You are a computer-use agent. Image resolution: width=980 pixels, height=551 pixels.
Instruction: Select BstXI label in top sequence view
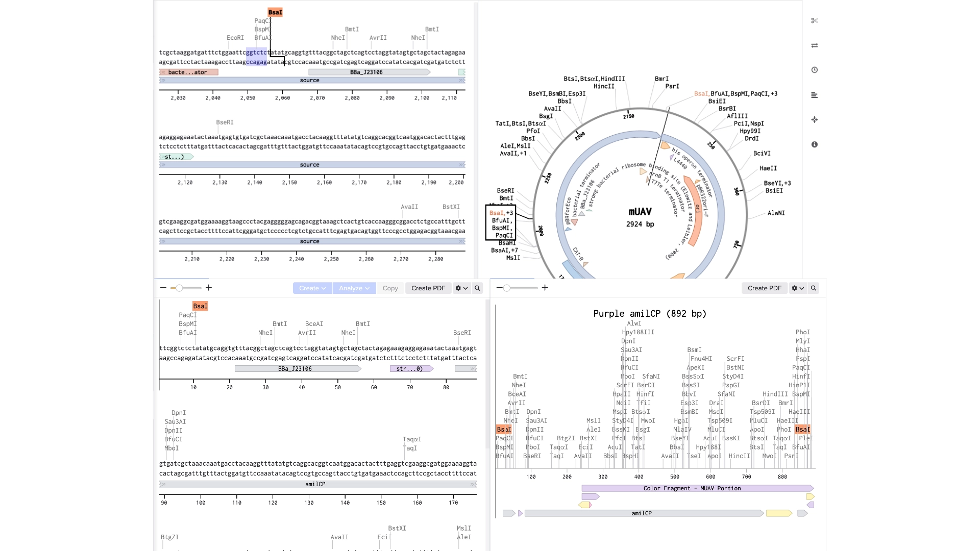tap(451, 207)
